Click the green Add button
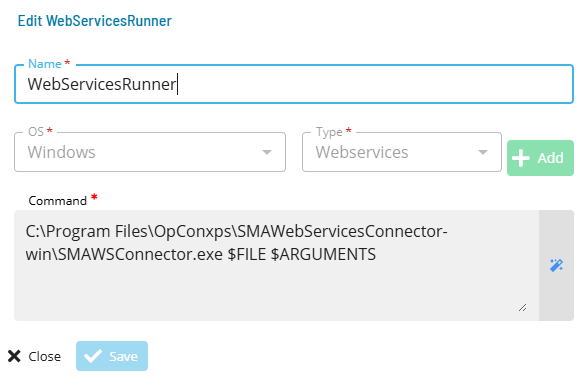The height and width of the screenshot is (376, 583). [x=540, y=158]
